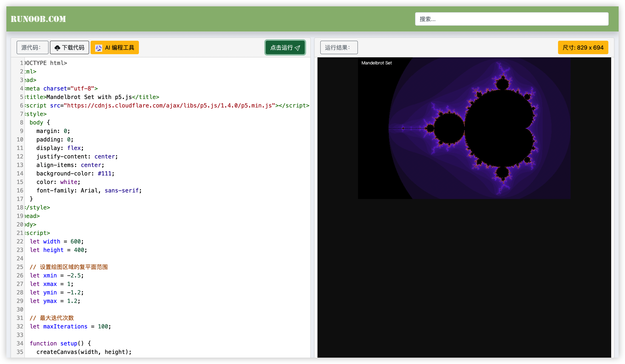The width and height of the screenshot is (625, 364).
Task: Click the 'Mandelbrot Set' caption in the output
Action: 376,63
